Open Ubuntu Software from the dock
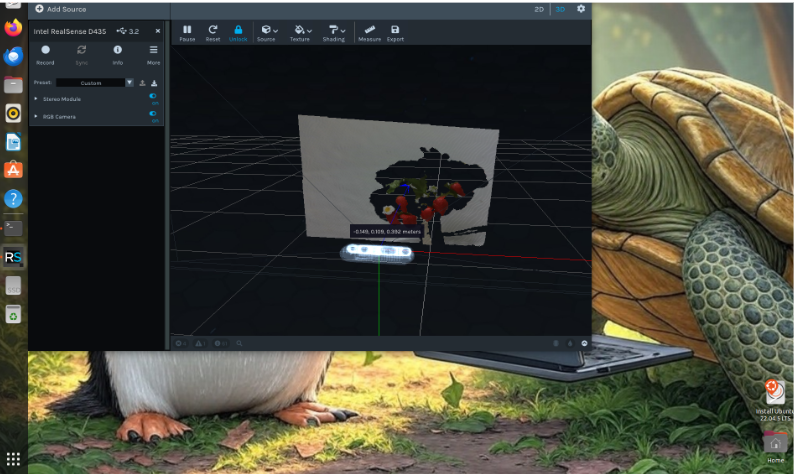The width and height of the screenshot is (798, 474). pos(13,170)
